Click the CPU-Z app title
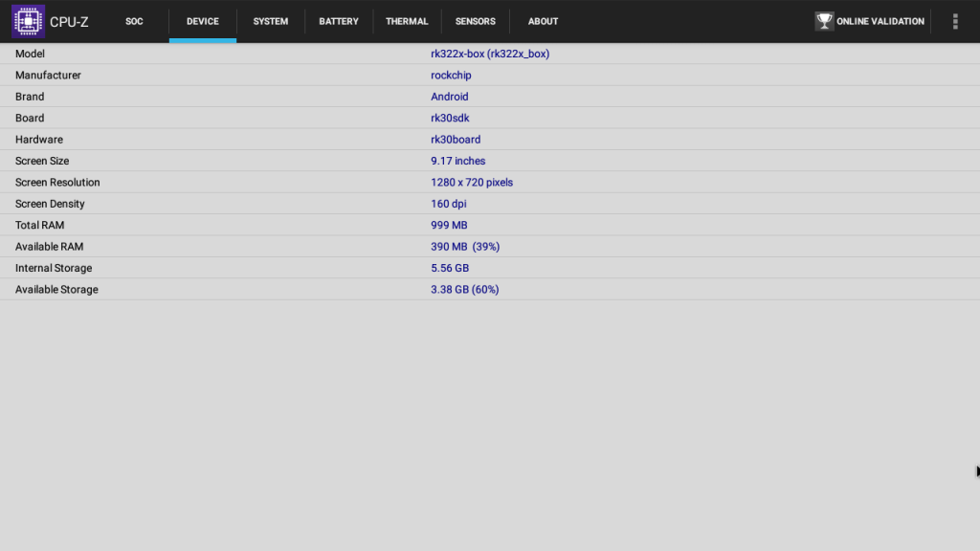 click(x=69, y=22)
